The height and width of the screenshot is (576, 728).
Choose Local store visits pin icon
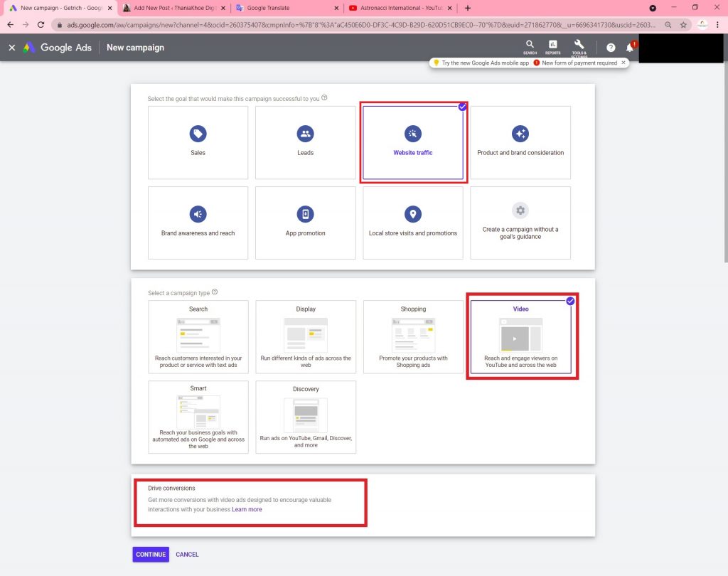click(x=412, y=214)
